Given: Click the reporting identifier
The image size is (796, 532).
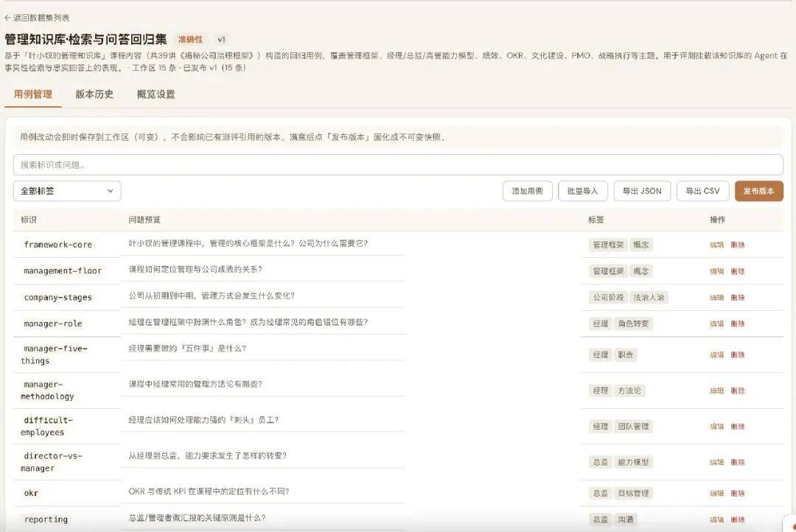Looking at the screenshot, I should point(46,519).
